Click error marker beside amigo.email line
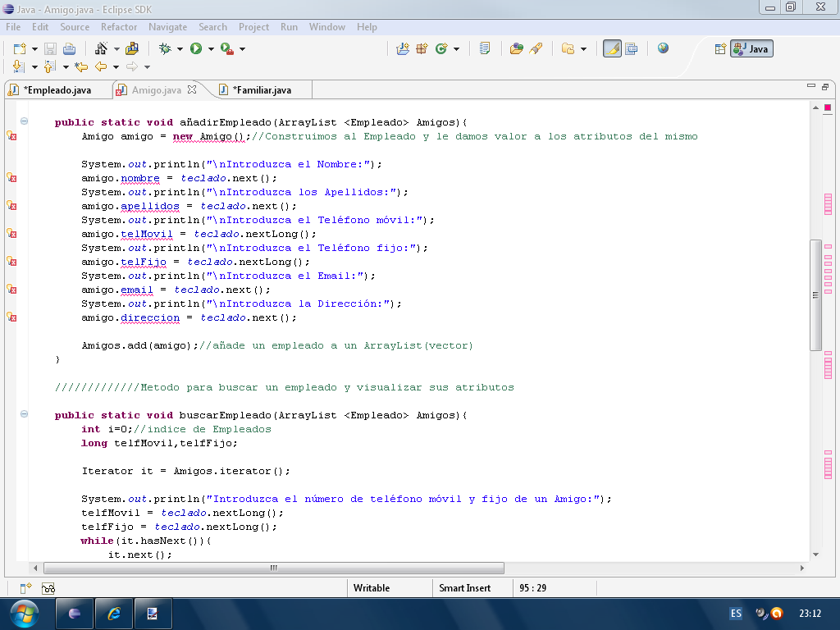The image size is (840, 630). pos(11,290)
